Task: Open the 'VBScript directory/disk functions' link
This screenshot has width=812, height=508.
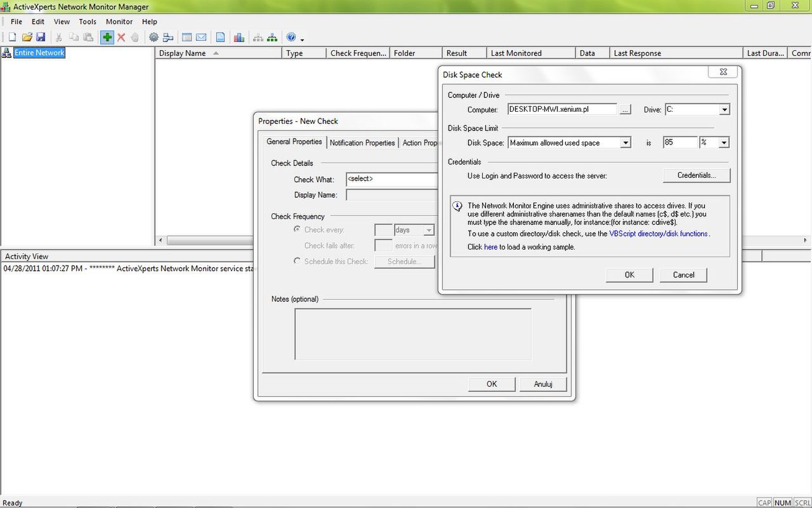Action: [x=658, y=234]
